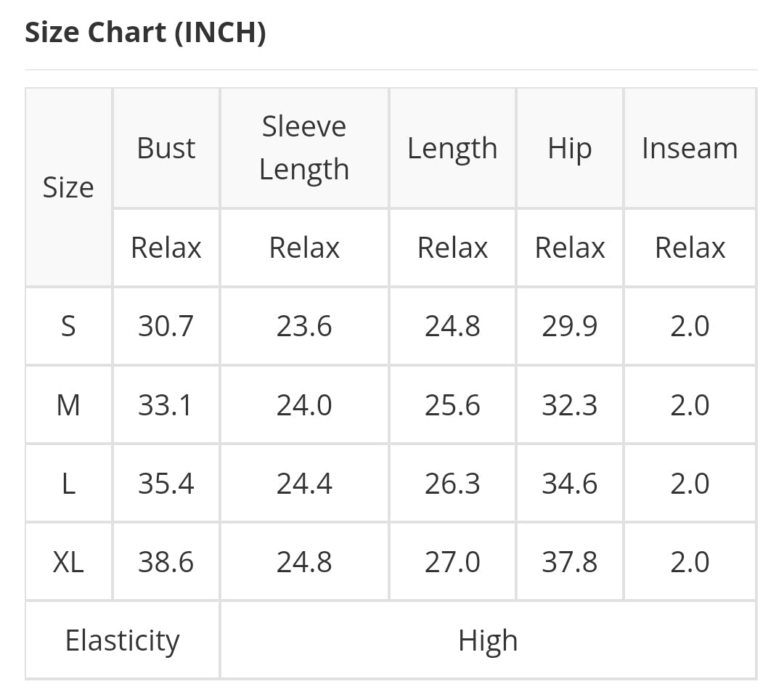Click the Bust column header
The height and width of the screenshot is (692, 784).
(166, 148)
